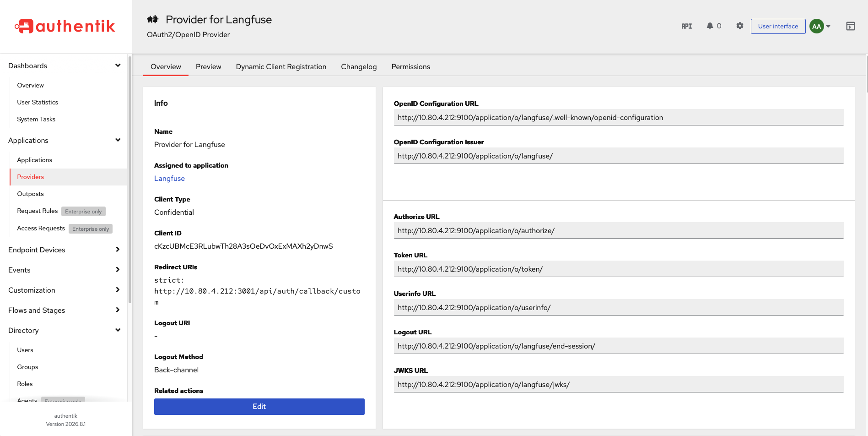Collapse the Applications section
Image resolution: width=868 pixels, height=436 pixels.
click(118, 140)
